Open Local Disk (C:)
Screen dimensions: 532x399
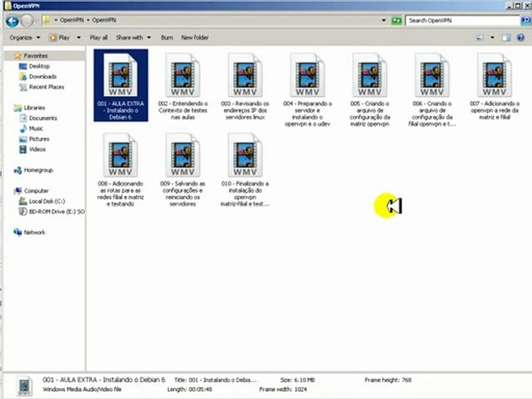click(x=47, y=202)
